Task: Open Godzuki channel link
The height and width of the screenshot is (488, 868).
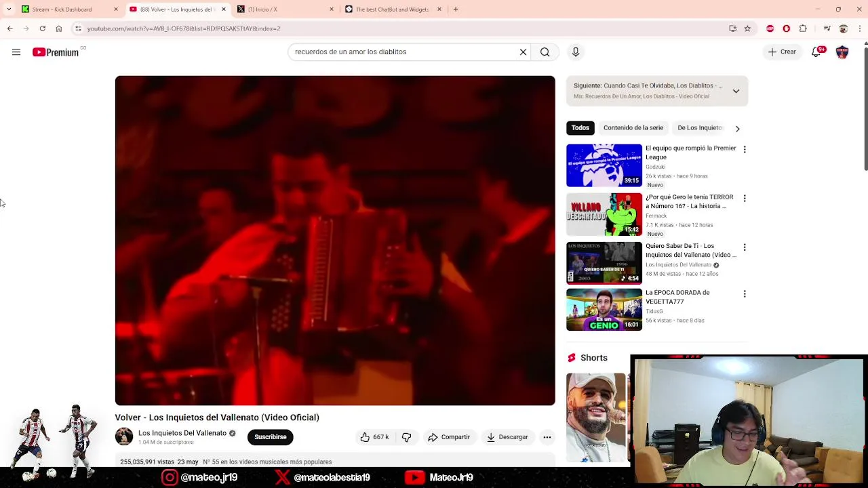Action: pyautogui.click(x=655, y=167)
